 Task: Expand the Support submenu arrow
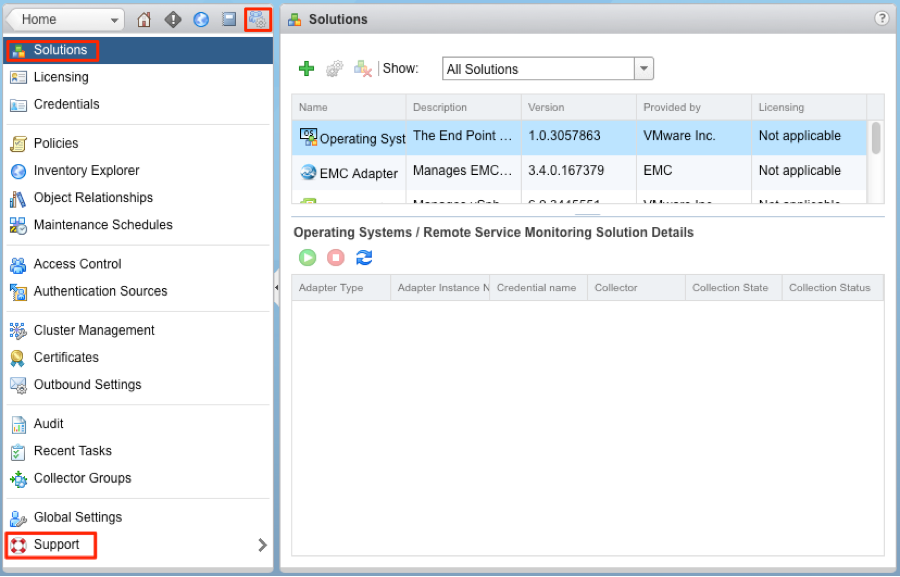[x=262, y=545]
